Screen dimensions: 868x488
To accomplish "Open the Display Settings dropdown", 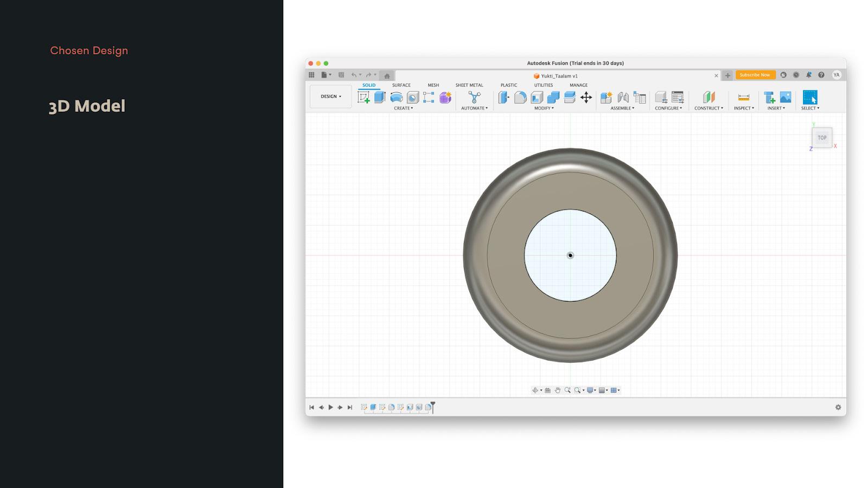I will click(x=591, y=390).
